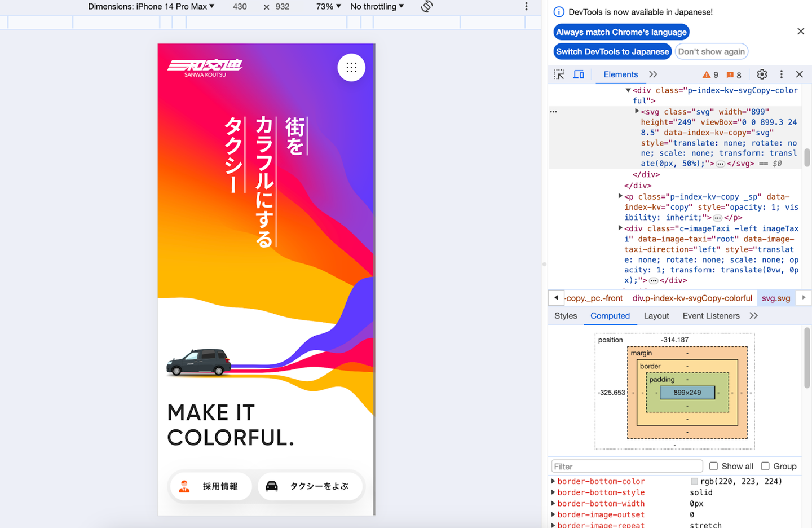The image size is (812, 528).
Task: Open the Layout tab
Action: coord(656,316)
